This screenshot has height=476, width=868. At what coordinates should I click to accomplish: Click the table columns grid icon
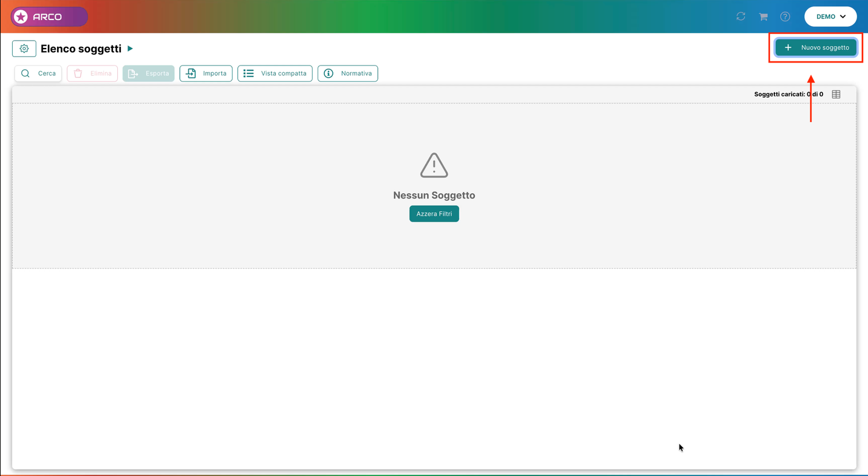(836, 94)
